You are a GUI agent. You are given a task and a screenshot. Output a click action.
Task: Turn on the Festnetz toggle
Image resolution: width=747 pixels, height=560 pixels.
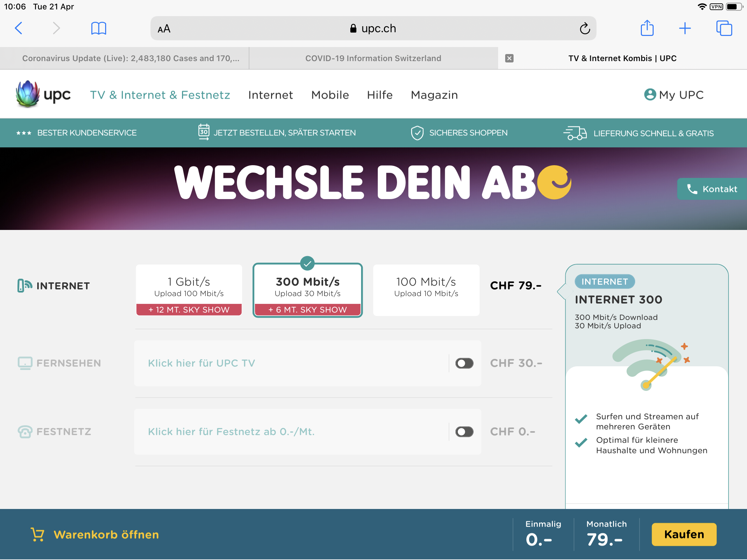[464, 432]
